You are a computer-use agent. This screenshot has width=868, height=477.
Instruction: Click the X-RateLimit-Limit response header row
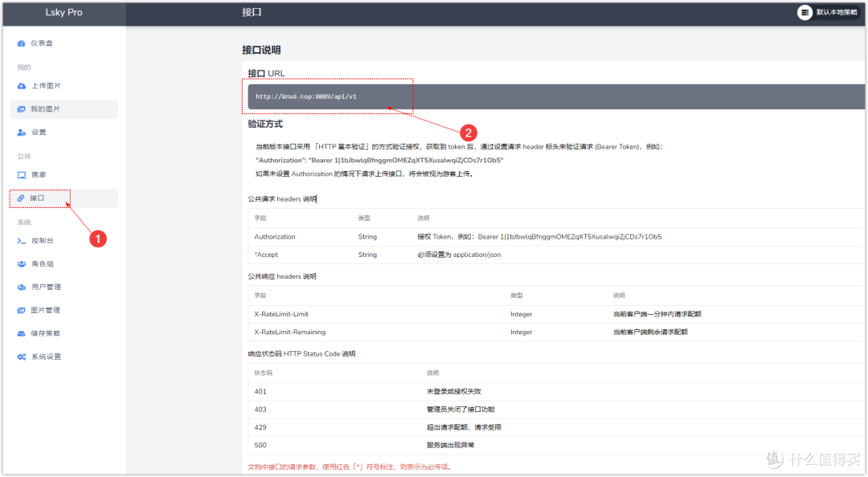(x=555, y=314)
